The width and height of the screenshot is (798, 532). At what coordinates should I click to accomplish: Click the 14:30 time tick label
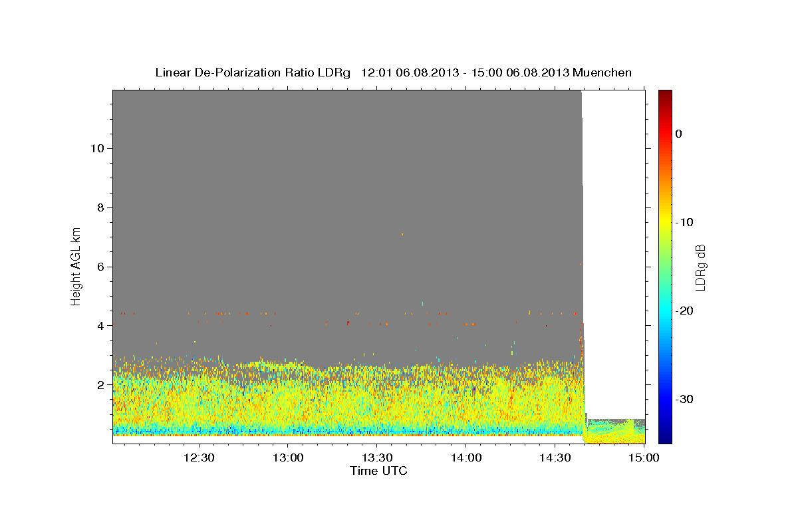[x=555, y=458]
